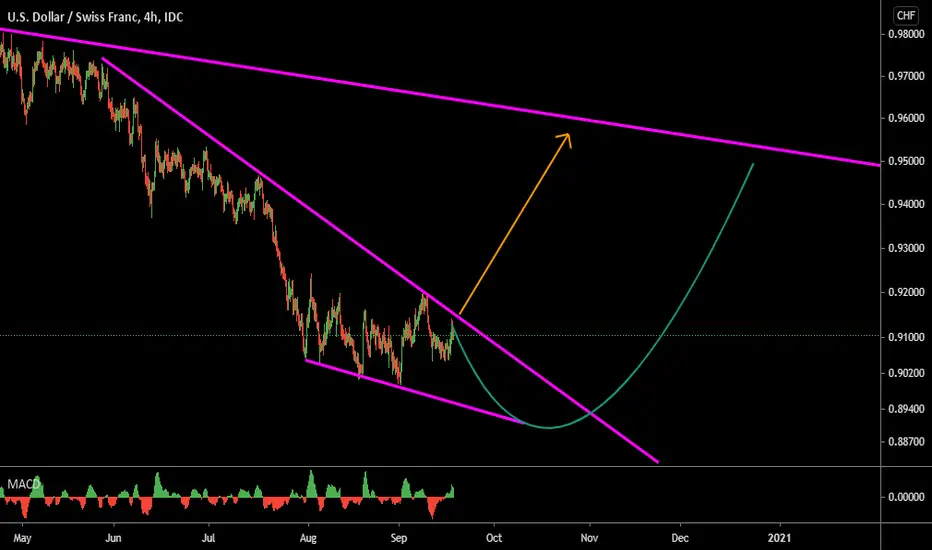The width and height of the screenshot is (932, 550).
Task: Select the 0.91000 price axis label
Action: click(906, 337)
